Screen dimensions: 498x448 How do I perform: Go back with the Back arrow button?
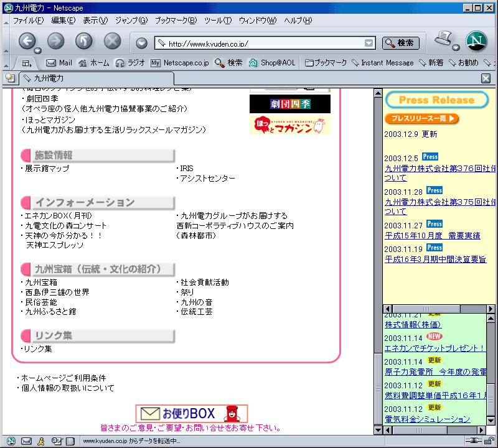27,41
